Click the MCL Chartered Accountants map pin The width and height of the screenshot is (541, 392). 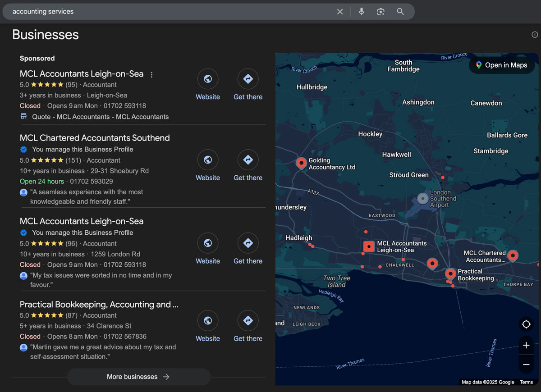pos(513,256)
